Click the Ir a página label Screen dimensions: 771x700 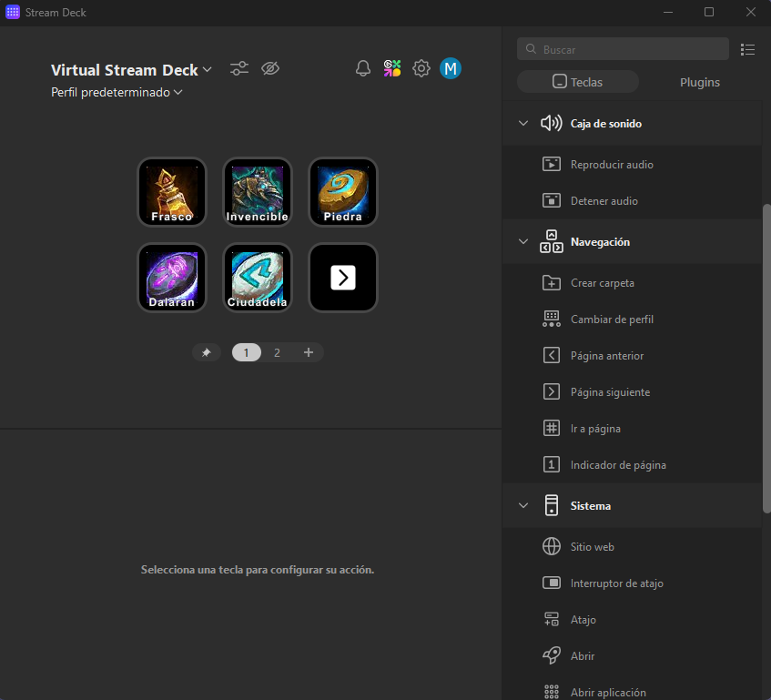click(x=595, y=429)
